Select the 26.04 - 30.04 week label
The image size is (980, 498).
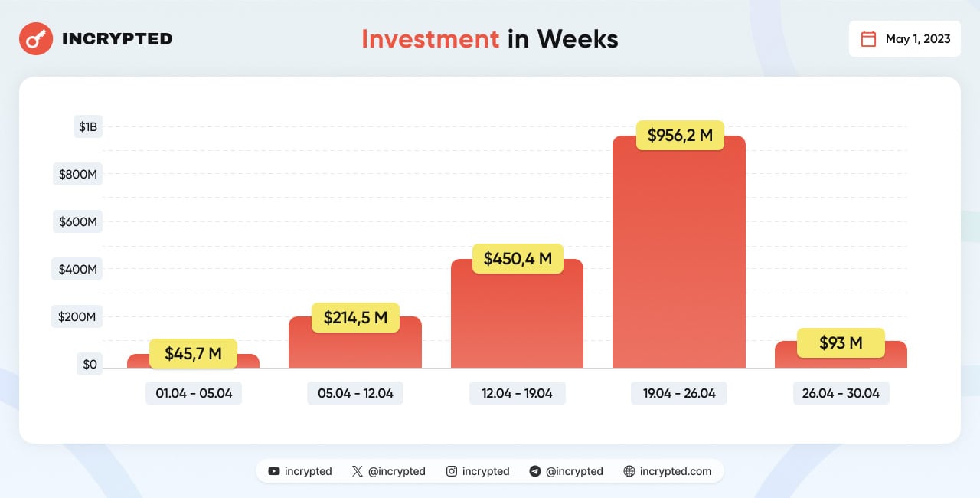[x=841, y=393]
